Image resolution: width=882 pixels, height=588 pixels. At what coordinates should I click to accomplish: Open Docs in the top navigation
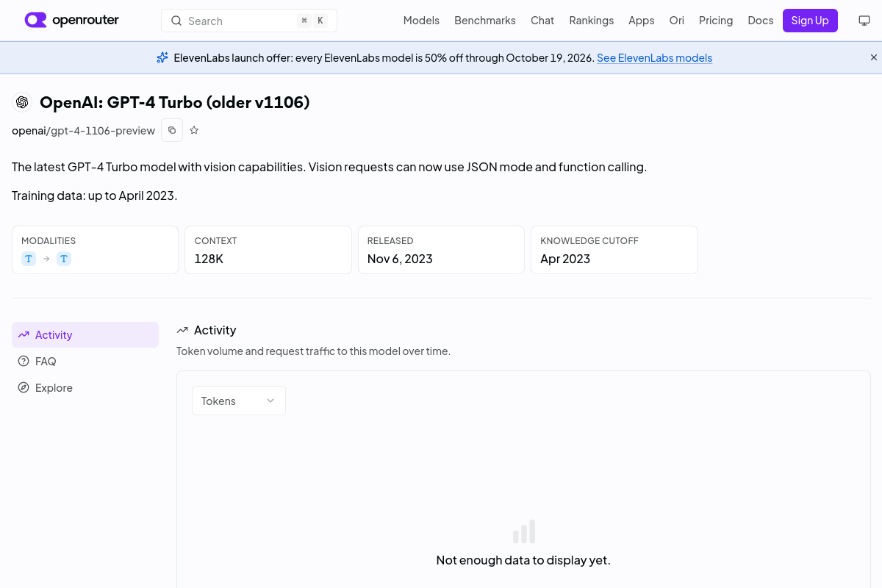click(761, 21)
